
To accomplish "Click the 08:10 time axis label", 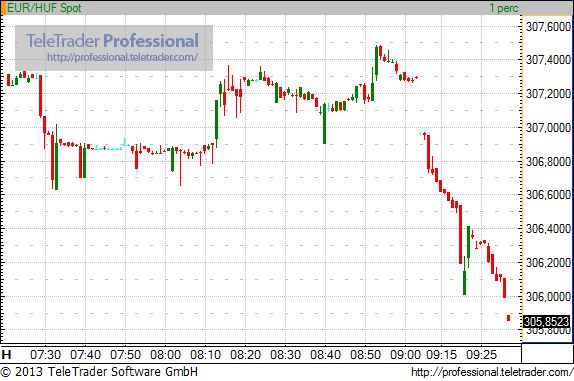I will tap(205, 355).
